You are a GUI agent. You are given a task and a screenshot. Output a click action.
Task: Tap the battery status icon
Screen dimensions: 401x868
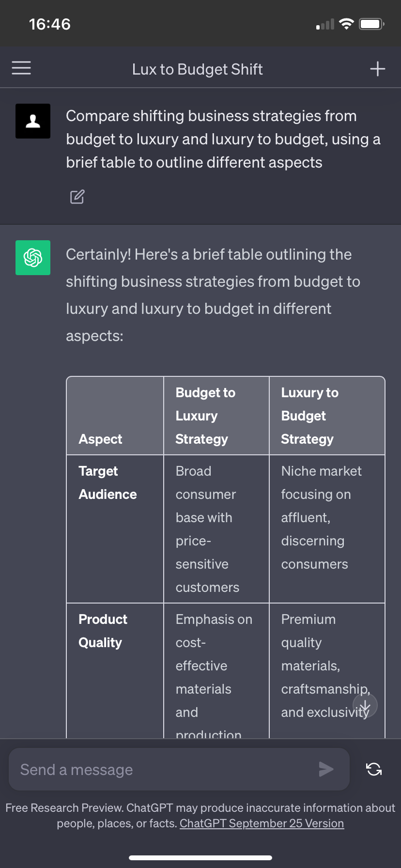371,24
